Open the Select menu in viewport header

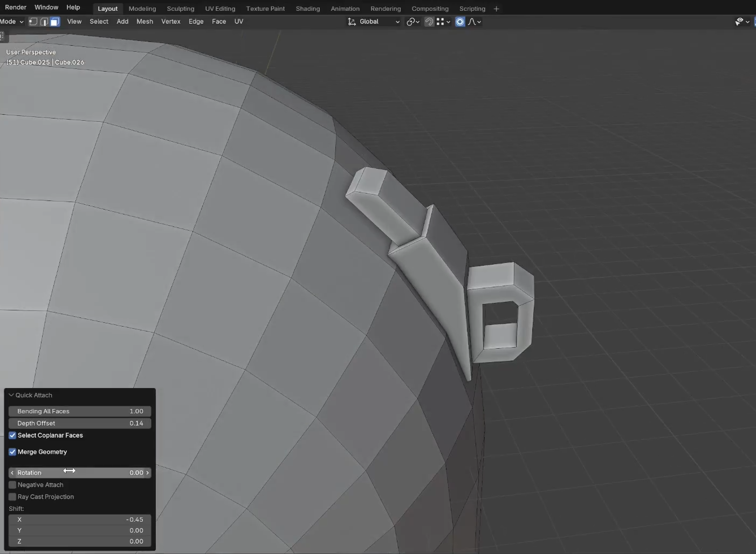tap(99, 22)
